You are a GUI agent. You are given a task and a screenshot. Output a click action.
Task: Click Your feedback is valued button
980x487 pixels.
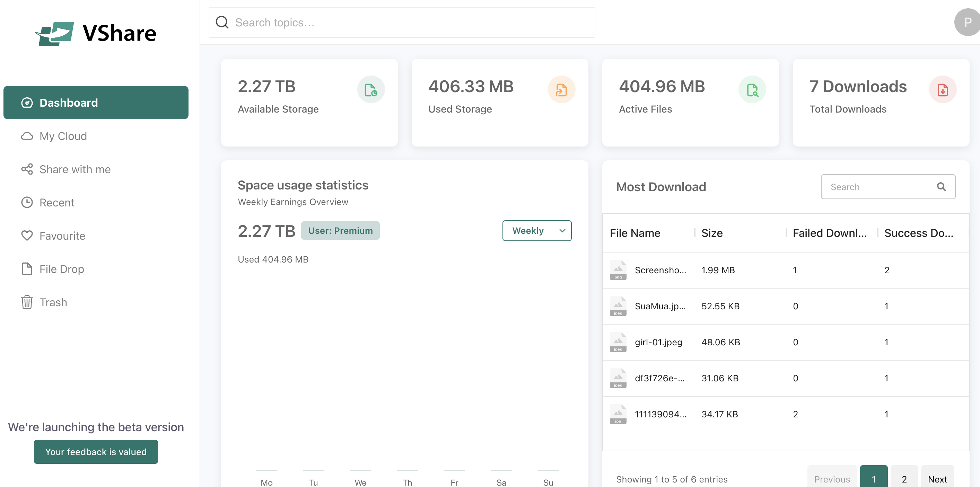[96, 452]
